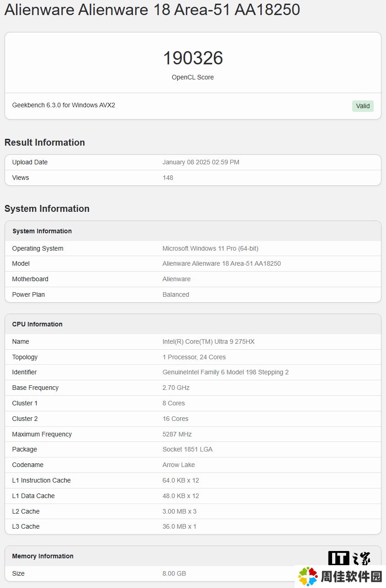Viewport: 386px width, 588px height.
Task: Click Geekbench 6.3.0 for Windows AVX2 text
Action: pos(63,105)
